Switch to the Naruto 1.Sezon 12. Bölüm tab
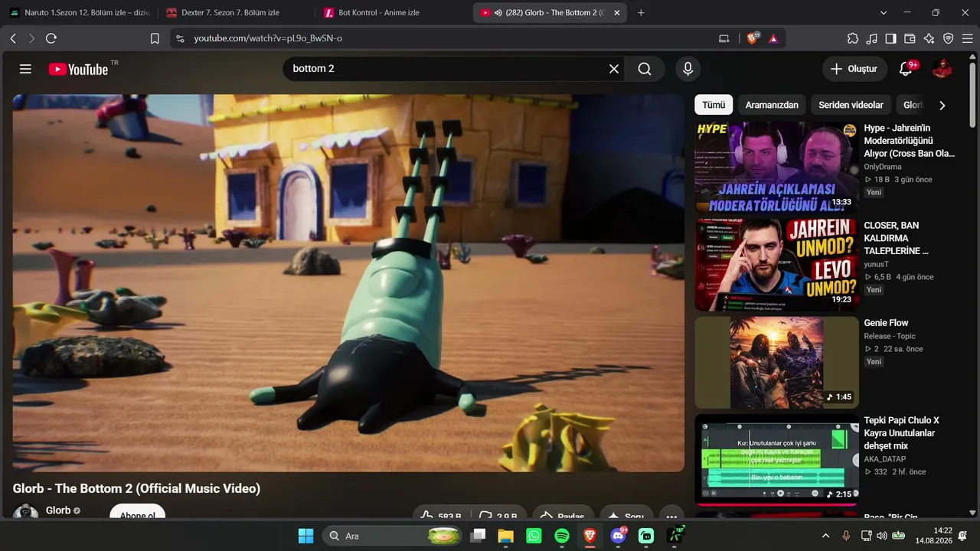 [80, 13]
